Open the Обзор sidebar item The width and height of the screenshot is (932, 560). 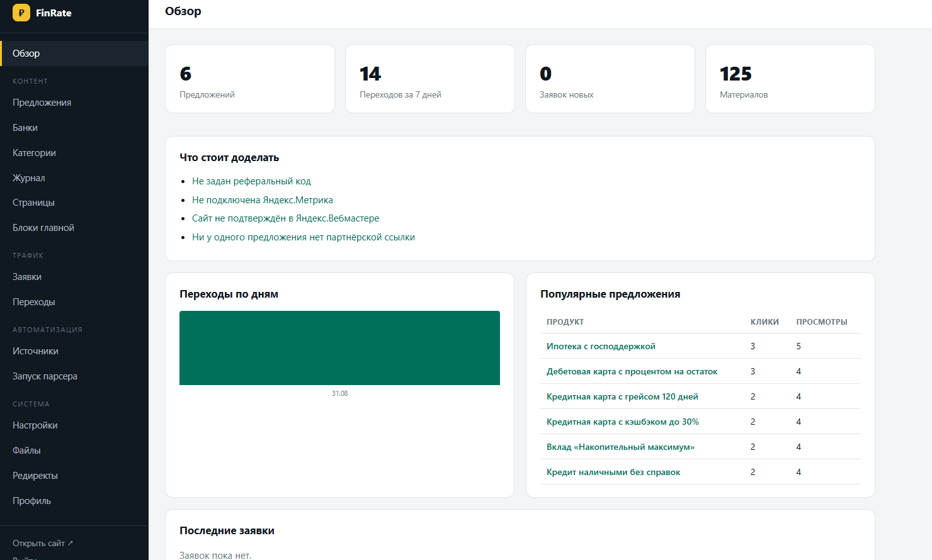coord(74,53)
